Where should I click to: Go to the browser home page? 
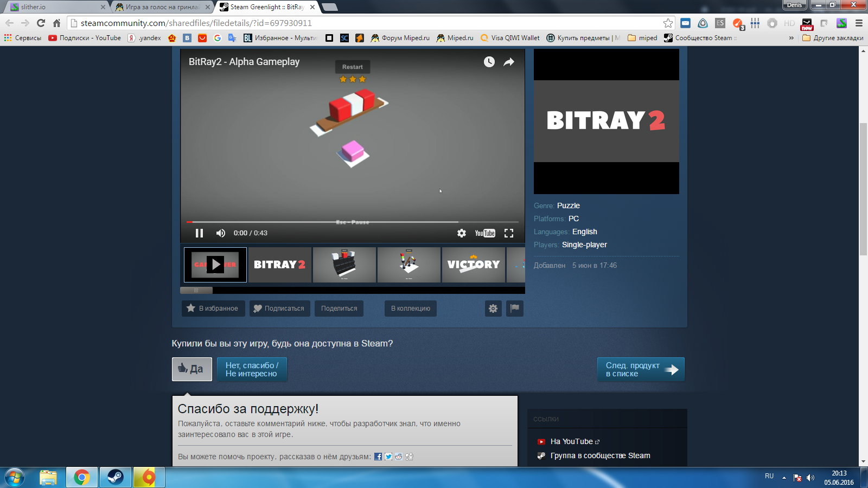click(x=56, y=23)
